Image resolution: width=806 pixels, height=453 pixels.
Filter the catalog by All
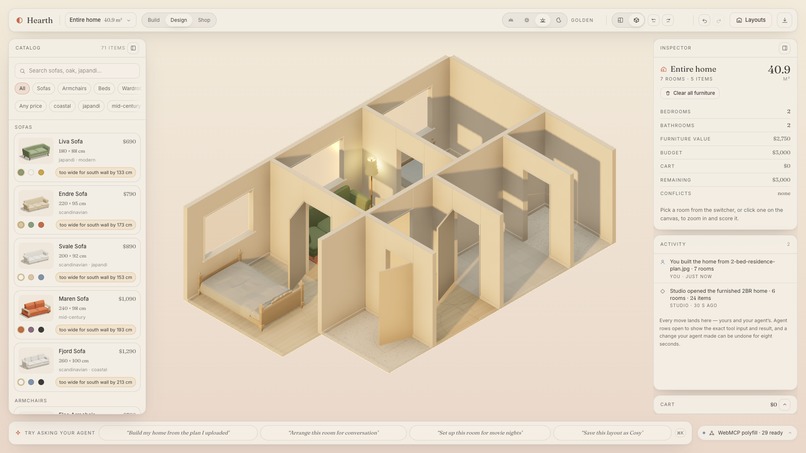pos(22,88)
